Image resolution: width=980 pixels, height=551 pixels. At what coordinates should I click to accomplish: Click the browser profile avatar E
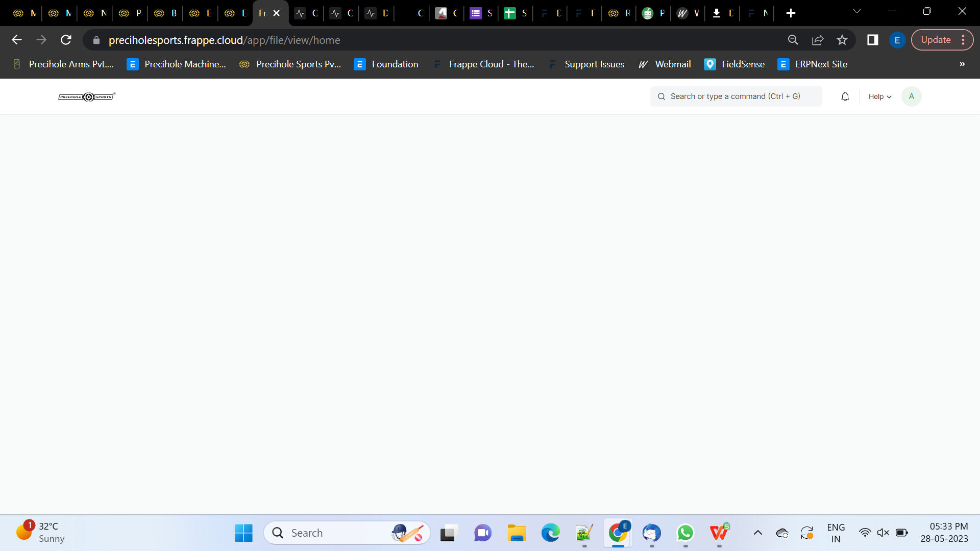pos(897,40)
